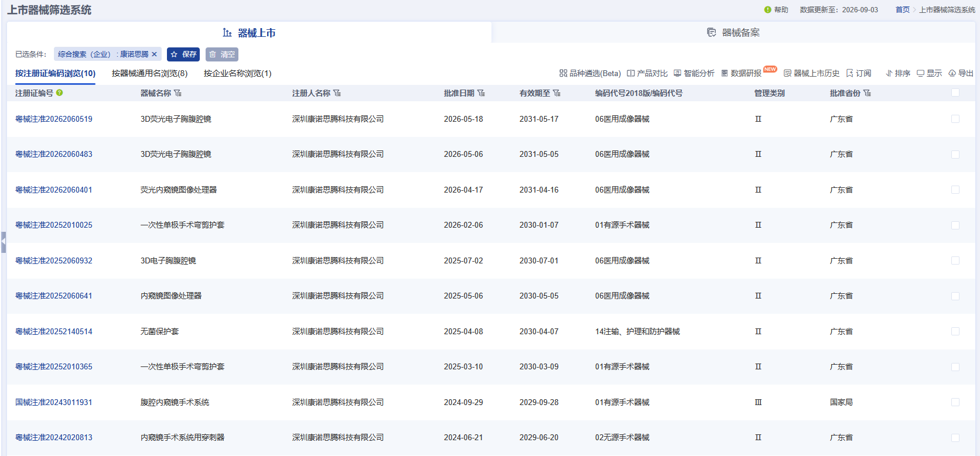The height and width of the screenshot is (456, 980).
Task: Select row checkbox for 国械注准20243011931
Action: pyautogui.click(x=955, y=402)
